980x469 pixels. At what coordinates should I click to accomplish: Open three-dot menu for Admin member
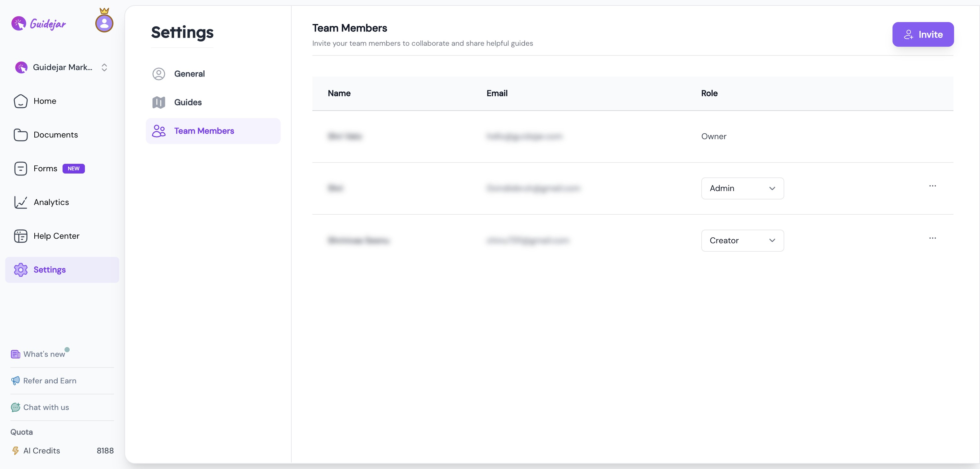tap(932, 186)
